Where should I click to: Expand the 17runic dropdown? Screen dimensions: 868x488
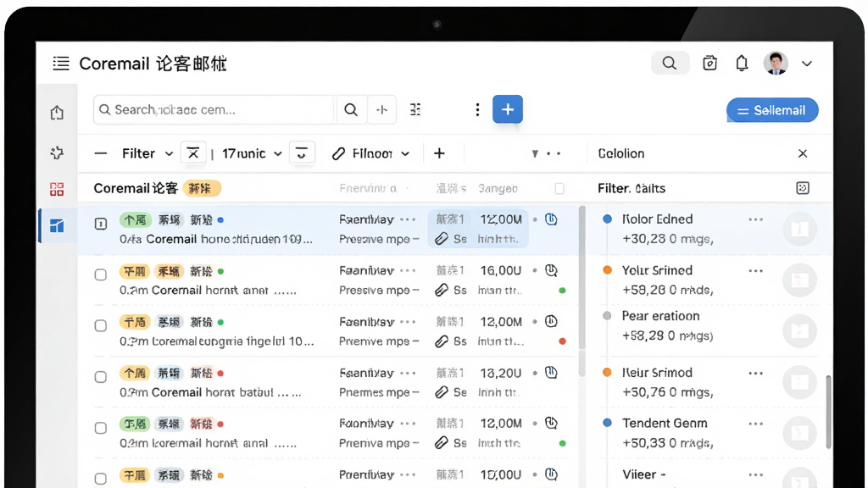[x=253, y=153]
